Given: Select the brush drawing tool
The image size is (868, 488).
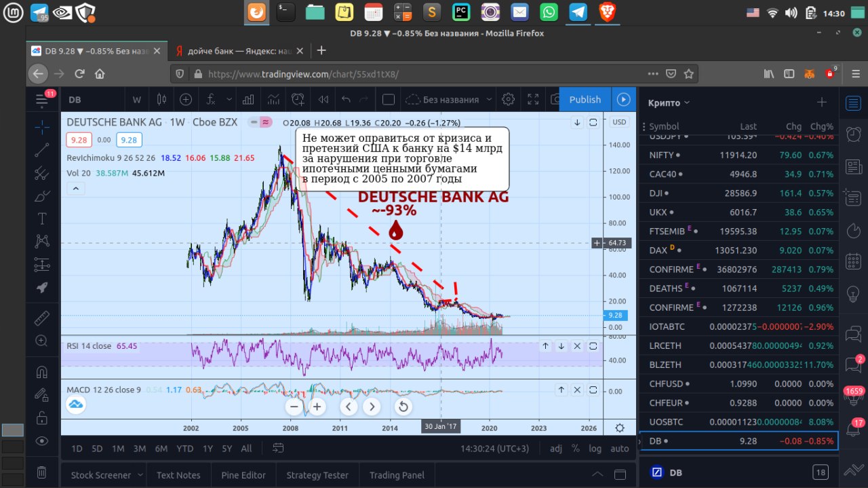Looking at the screenshot, I should click(x=42, y=196).
